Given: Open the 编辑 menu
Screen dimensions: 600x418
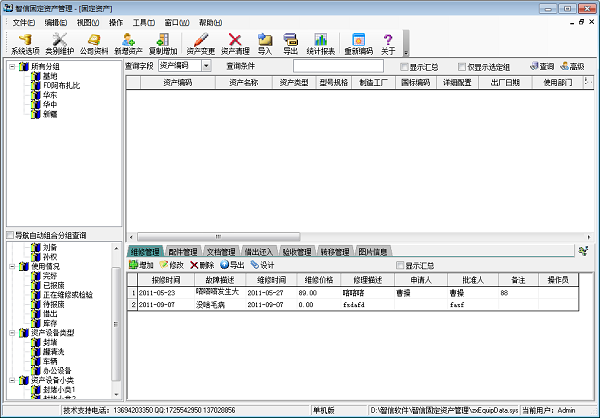Looking at the screenshot, I should [x=56, y=23].
